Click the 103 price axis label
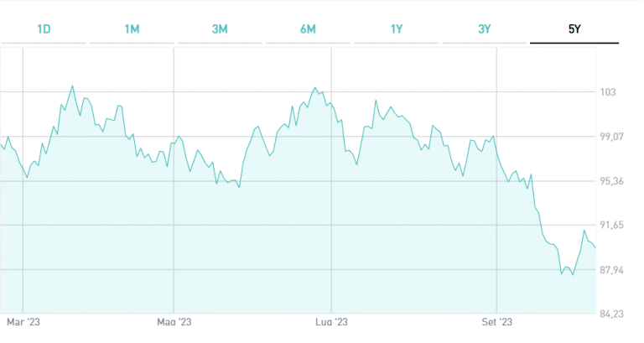This screenshot has height=343, width=644. point(616,92)
